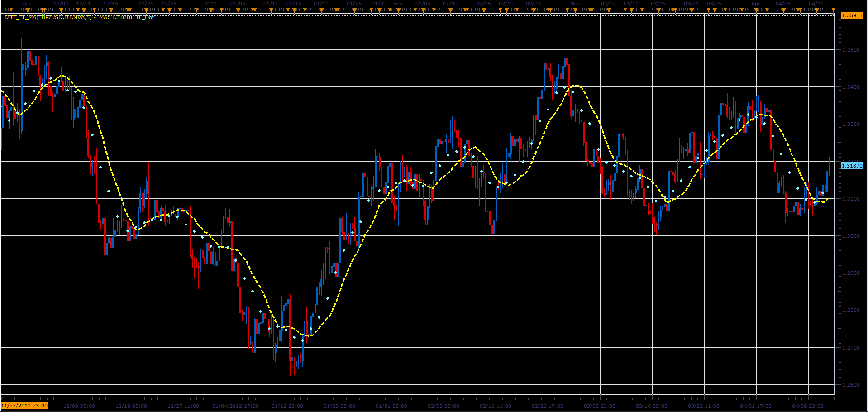Screen dimensions: 868x412
Task: Click the 1.2800 price axis label
Action: 851,310
